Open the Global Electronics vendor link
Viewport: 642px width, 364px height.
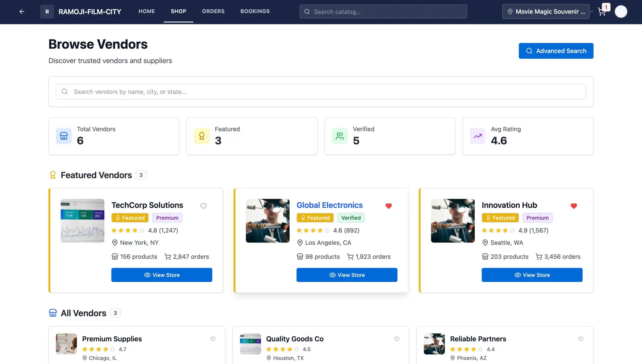329,205
